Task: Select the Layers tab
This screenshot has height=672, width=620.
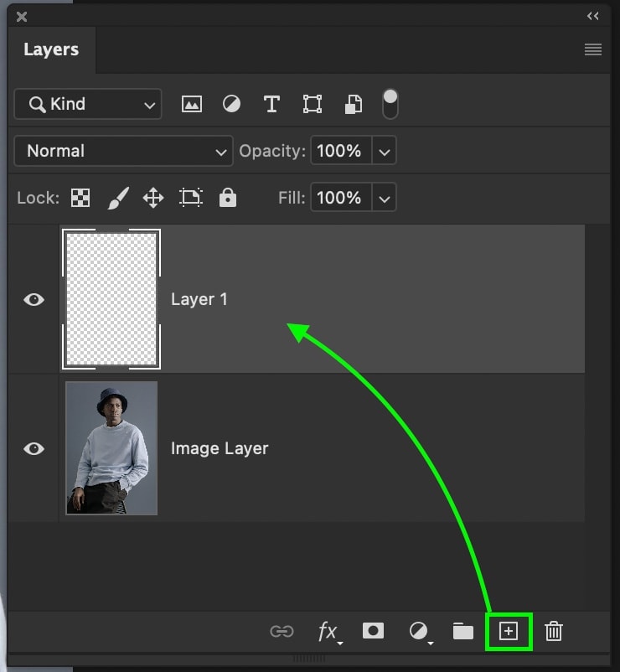Action: [51, 49]
